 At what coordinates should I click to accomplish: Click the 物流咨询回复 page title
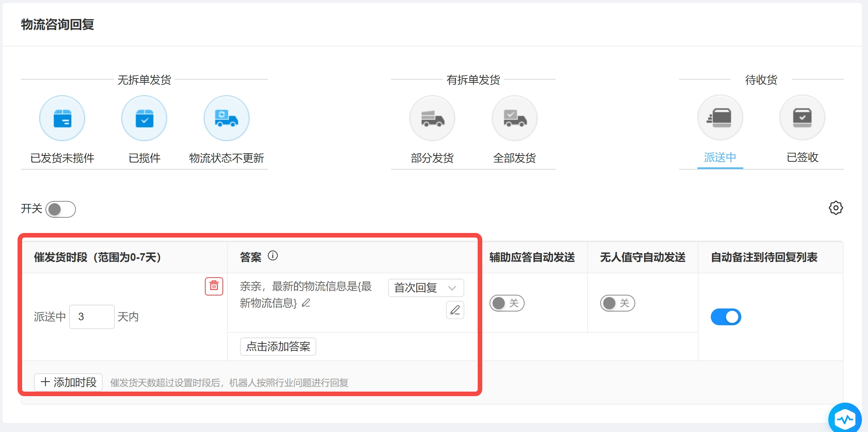click(x=58, y=24)
